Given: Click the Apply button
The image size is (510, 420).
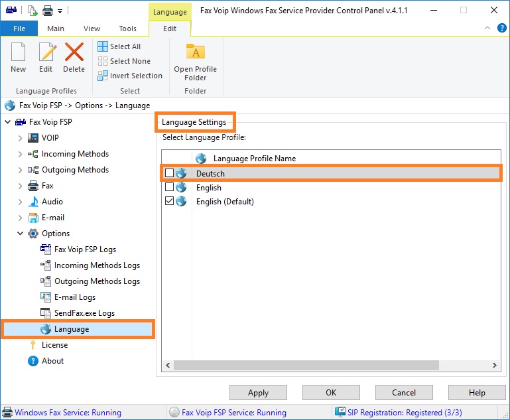Looking at the screenshot, I should pyautogui.click(x=258, y=393).
